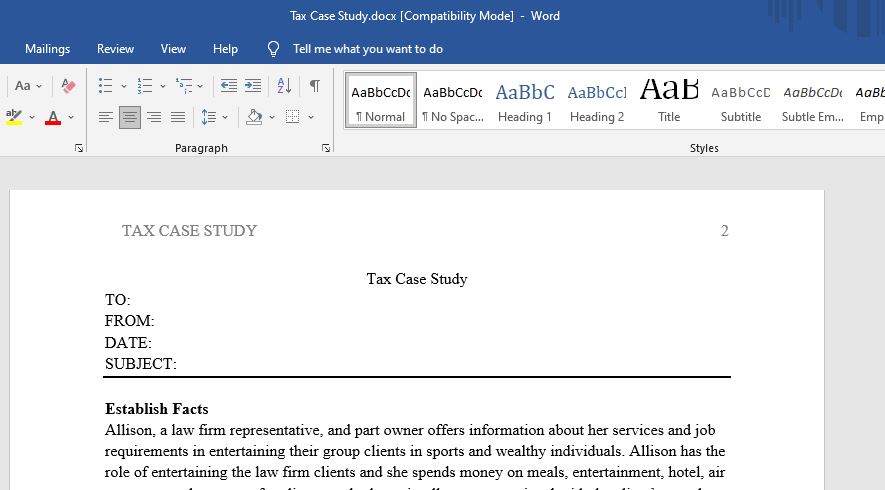Toggle show/hide paragraph marks
The height and width of the screenshot is (490, 885).
[315, 86]
